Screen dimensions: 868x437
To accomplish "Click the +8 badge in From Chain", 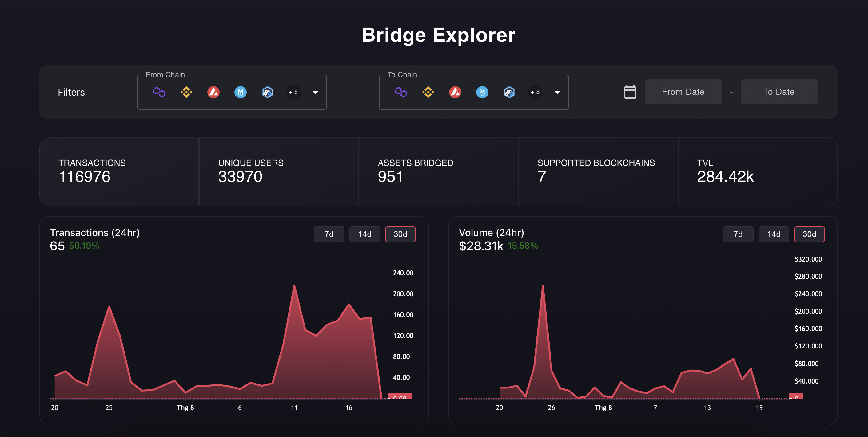I will pos(293,92).
